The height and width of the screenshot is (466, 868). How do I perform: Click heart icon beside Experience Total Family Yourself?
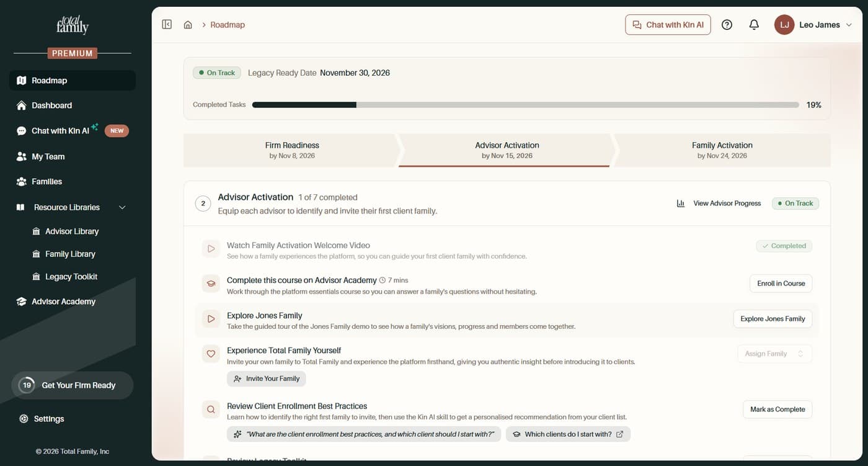[x=211, y=354]
